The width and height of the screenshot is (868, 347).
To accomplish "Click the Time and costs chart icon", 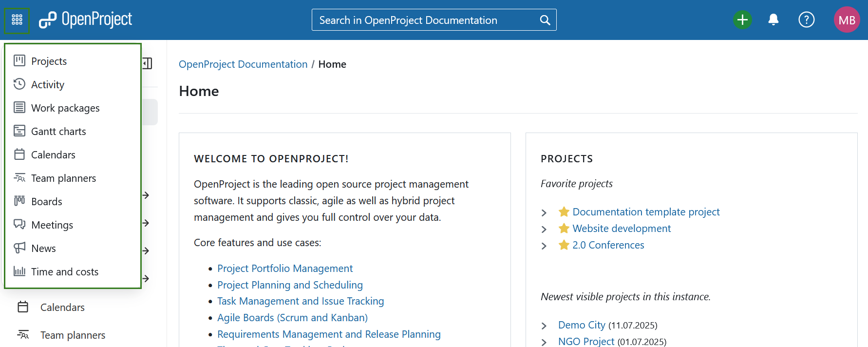I will (19, 271).
